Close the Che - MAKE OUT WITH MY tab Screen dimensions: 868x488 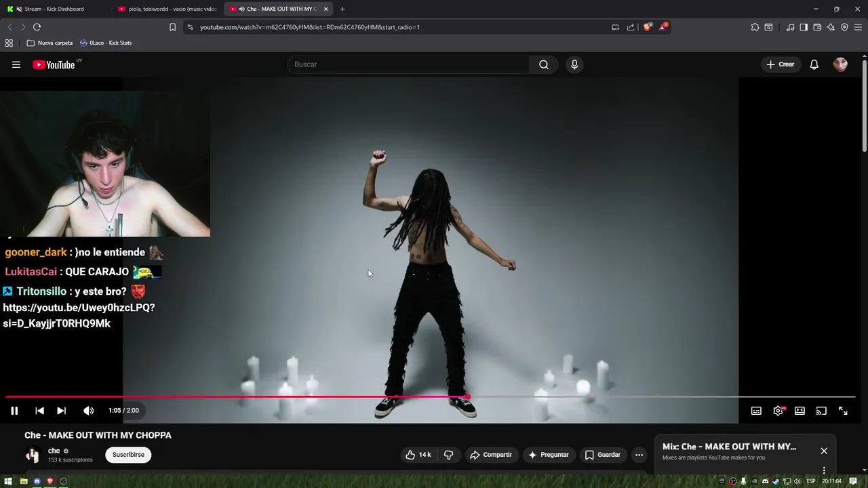(325, 9)
